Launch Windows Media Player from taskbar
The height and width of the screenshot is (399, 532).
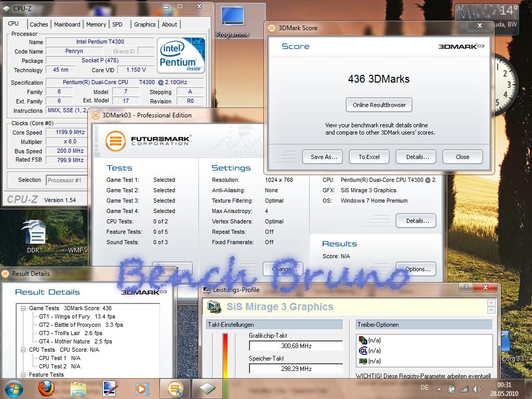pos(142,389)
